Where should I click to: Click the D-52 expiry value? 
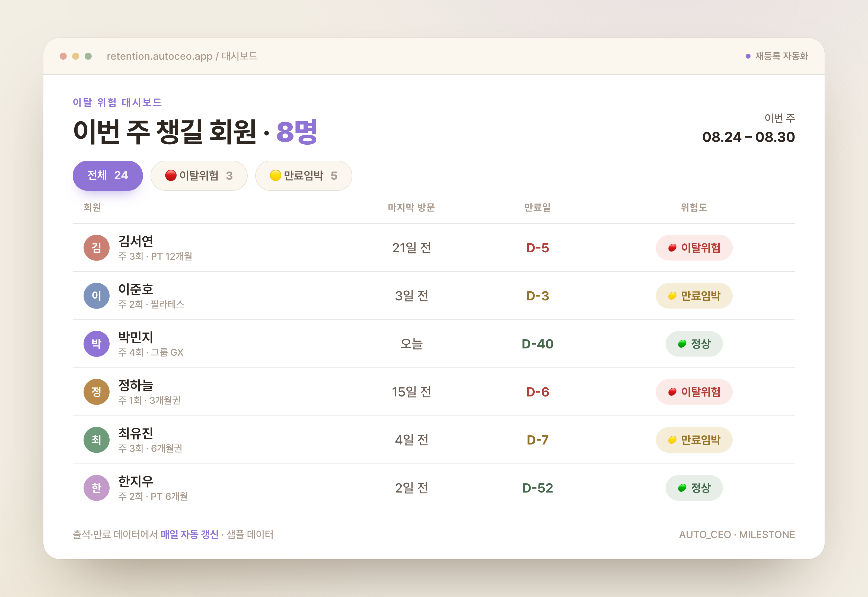538,488
